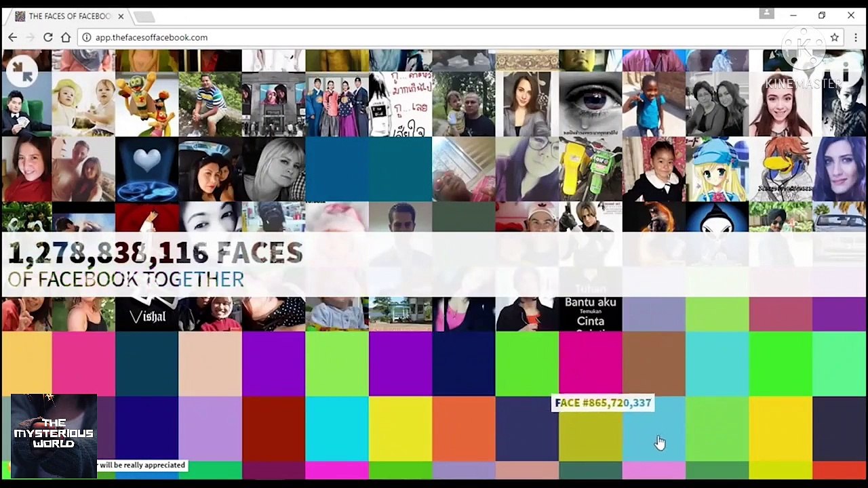Viewport: 868px width, 488px height.
Task: Select the house with green lawn photo
Action: [x=400, y=314]
